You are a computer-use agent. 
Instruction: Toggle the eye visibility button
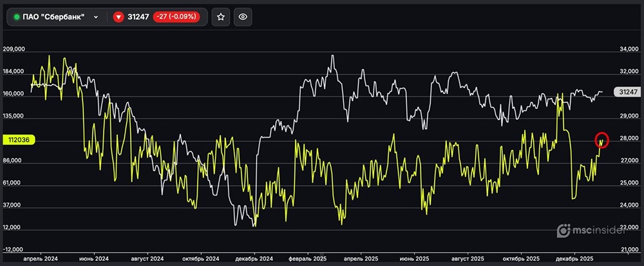point(243,17)
